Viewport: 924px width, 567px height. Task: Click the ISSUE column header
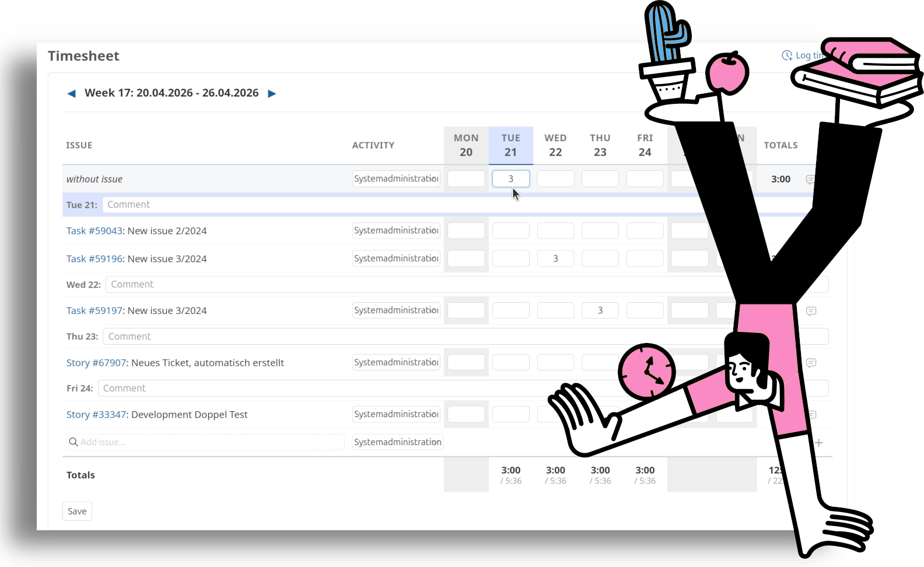point(79,145)
